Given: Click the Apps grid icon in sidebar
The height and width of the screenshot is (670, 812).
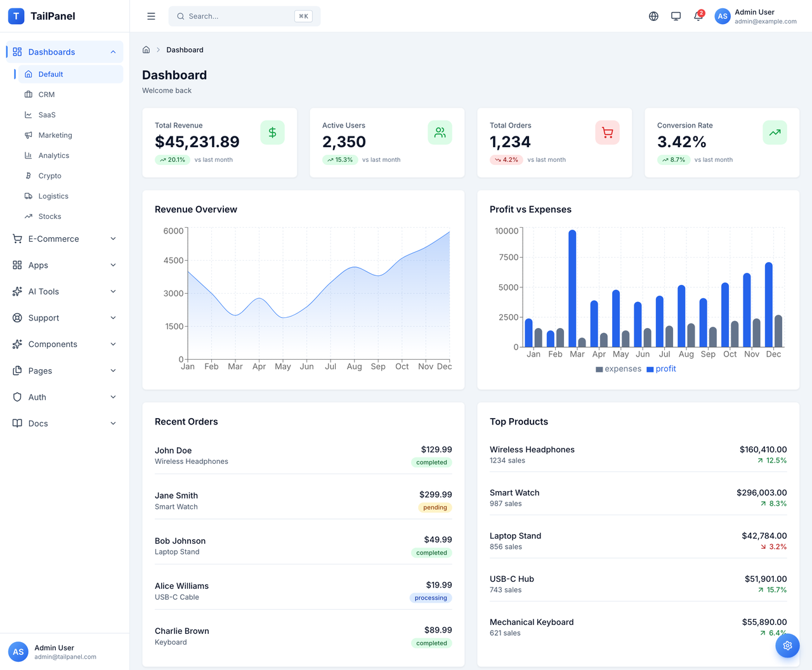Looking at the screenshot, I should 17,265.
